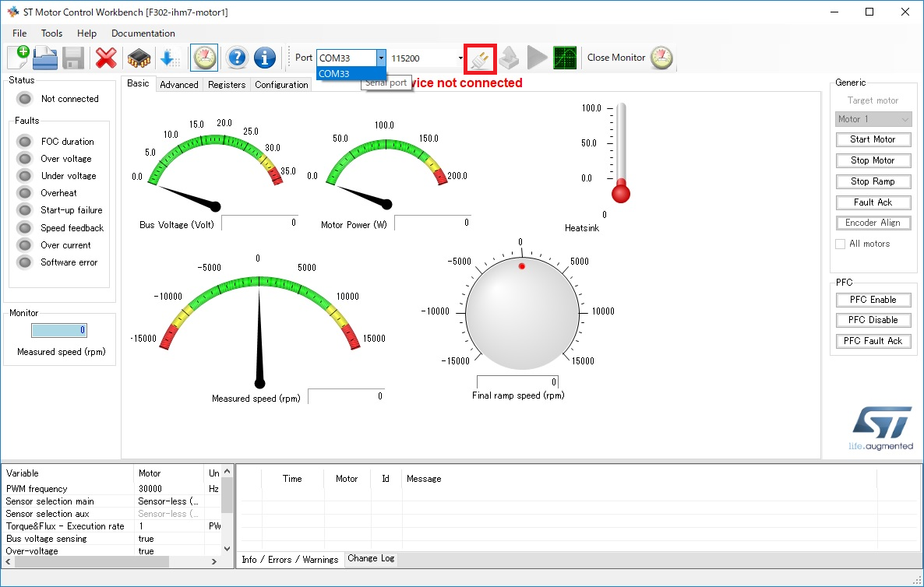Click the blue info icon
This screenshot has width=924, height=587.
[x=265, y=58]
